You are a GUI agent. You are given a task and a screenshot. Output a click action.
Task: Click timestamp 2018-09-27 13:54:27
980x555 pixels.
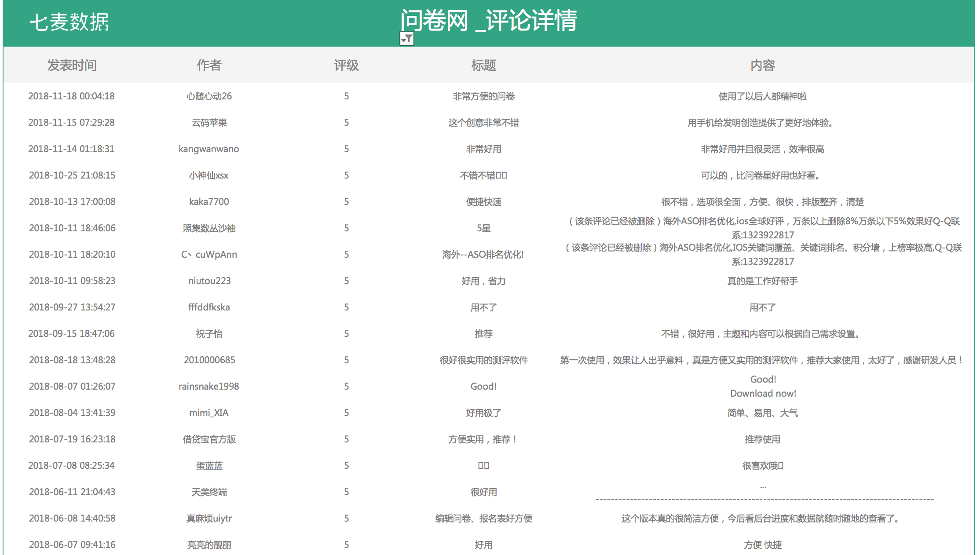72,307
